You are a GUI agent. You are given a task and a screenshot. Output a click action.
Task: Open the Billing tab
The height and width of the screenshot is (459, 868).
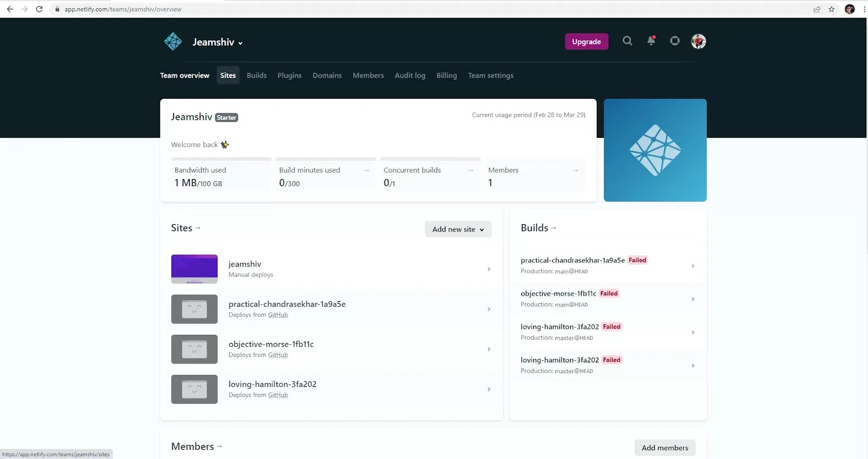[x=446, y=75]
